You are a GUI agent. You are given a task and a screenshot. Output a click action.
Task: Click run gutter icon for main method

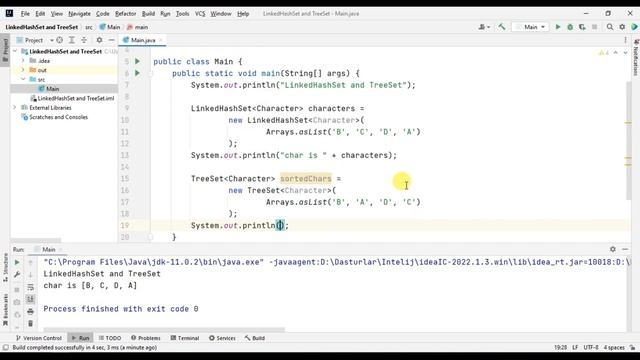tap(138, 73)
